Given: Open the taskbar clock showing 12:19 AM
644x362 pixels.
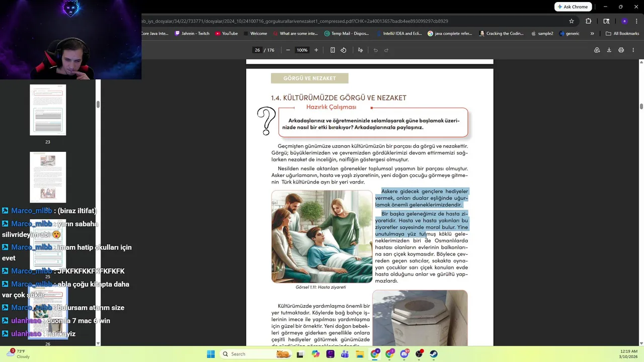Looking at the screenshot, I should coord(628,354).
